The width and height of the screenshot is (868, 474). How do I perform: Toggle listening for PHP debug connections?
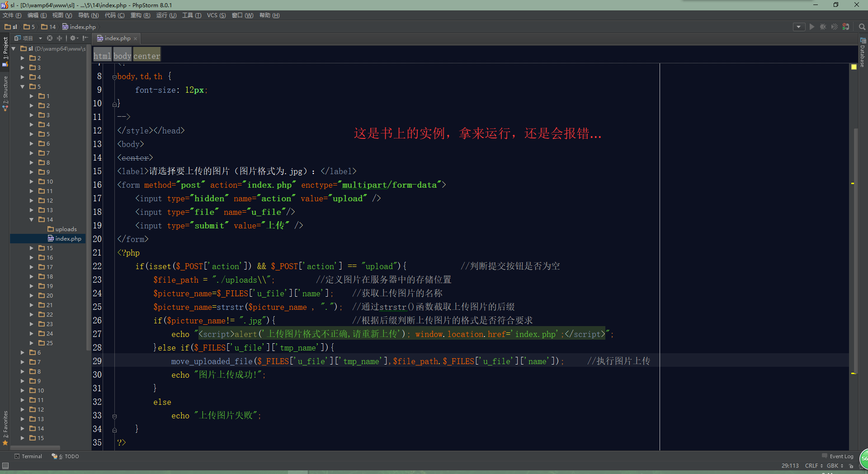point(845,27)
